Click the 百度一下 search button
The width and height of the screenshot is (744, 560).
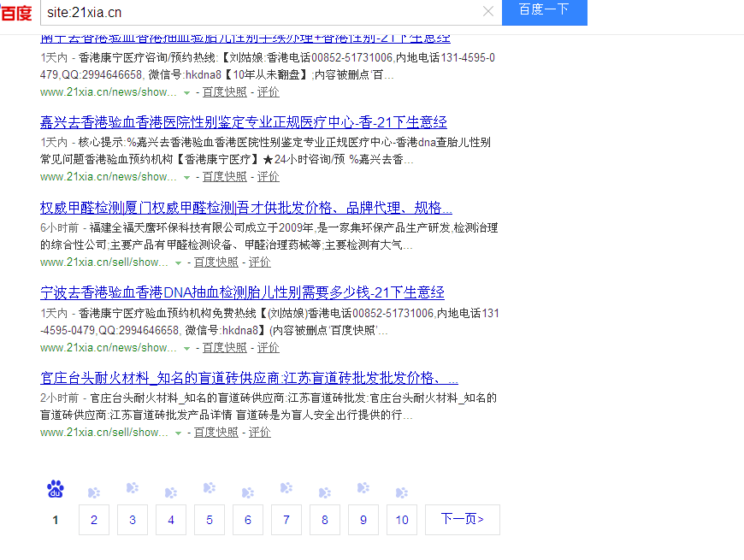(x=544, y=13)
